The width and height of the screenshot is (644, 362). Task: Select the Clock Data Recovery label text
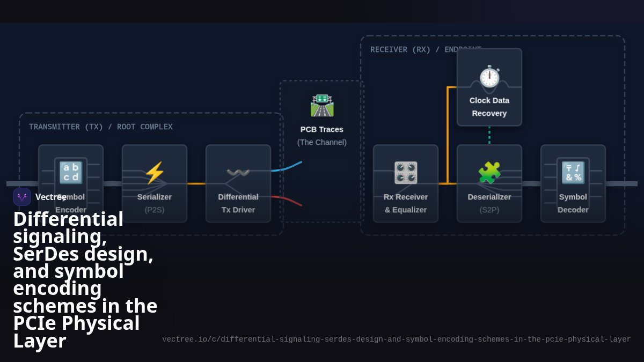coord(489,107)
